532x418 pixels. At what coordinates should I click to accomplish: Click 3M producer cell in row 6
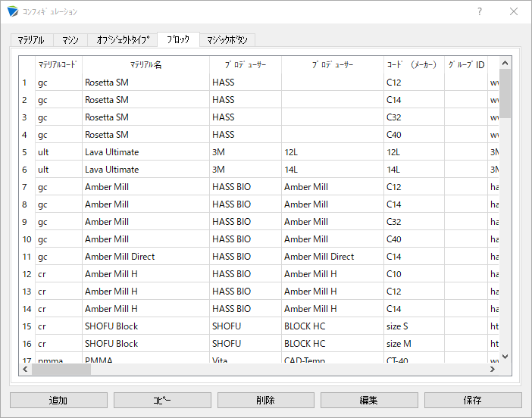246,170
